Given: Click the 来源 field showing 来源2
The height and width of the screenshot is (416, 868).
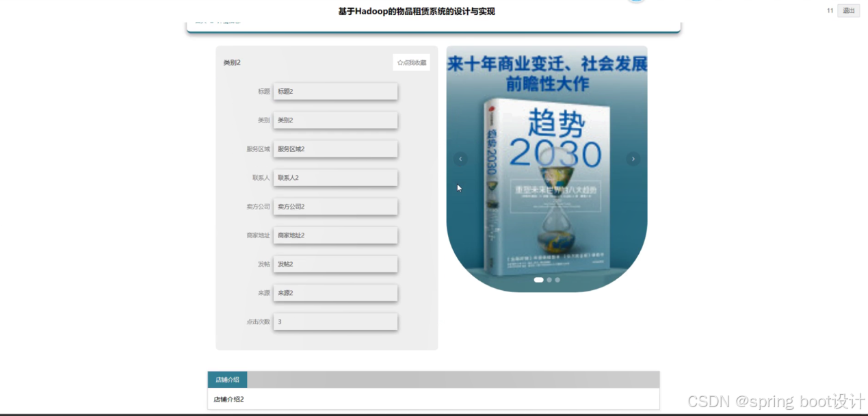Looking at the screenshot, I should (x=335, y=292).
